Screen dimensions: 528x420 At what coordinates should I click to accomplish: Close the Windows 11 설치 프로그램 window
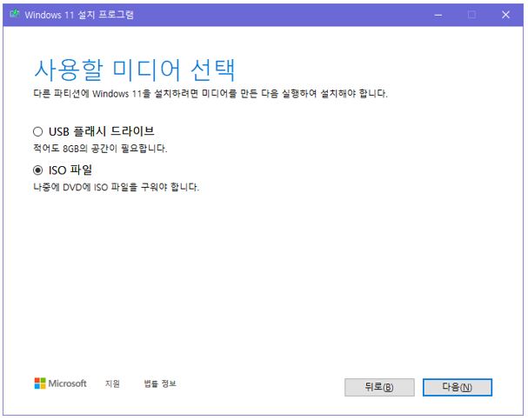point(505,15)
